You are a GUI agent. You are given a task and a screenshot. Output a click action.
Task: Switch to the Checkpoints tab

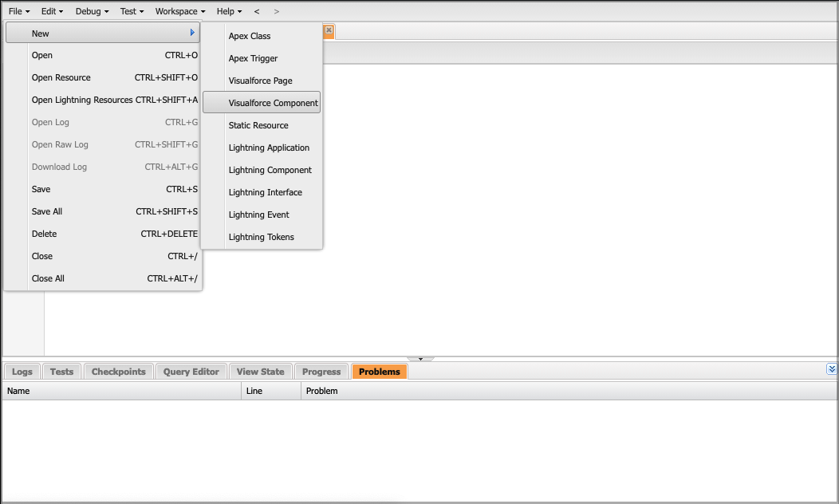click(x=118, y=372)
